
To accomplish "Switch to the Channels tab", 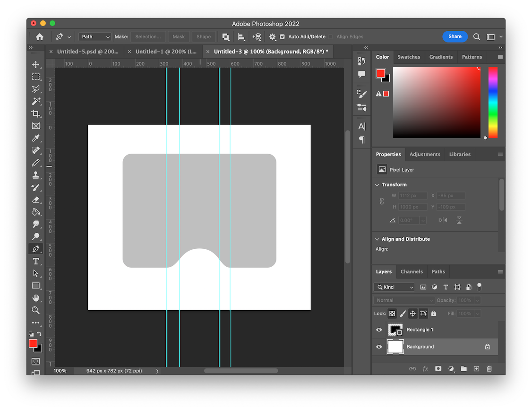I will pos(412,271).
